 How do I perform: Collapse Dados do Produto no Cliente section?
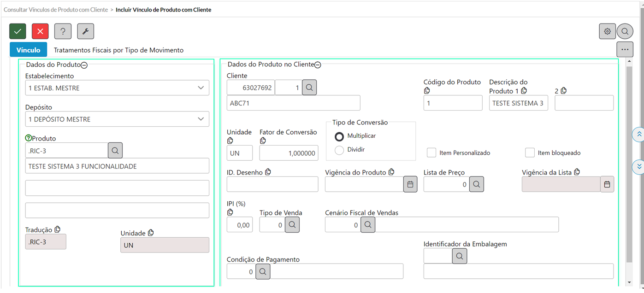[318, 65]
